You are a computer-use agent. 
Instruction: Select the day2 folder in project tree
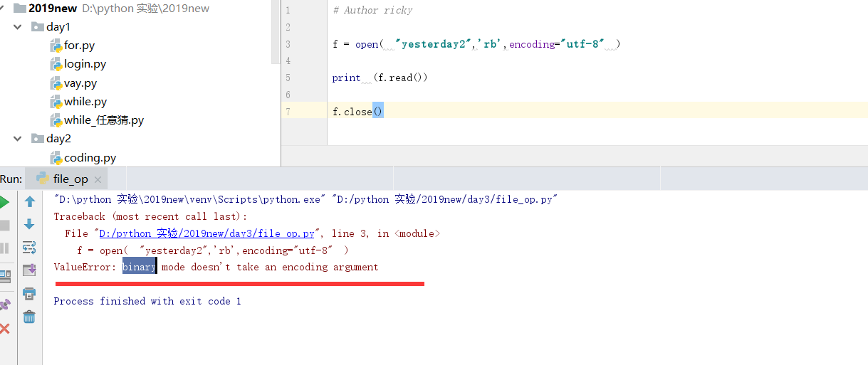pos(58,139)
